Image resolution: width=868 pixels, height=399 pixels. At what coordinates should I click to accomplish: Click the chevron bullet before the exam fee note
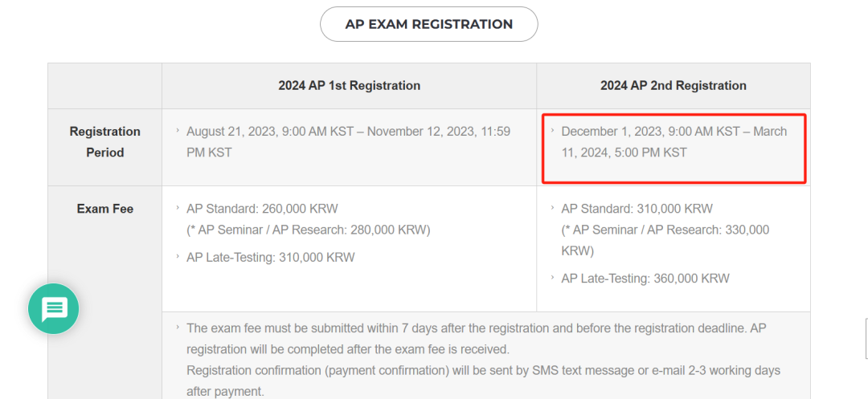[178, 327]
